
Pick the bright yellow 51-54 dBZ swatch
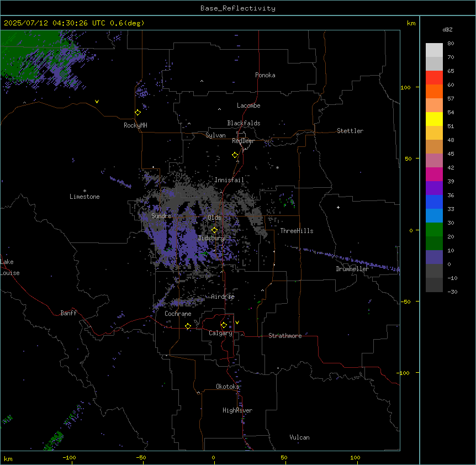pyautogui.click(x=434, y=119)
